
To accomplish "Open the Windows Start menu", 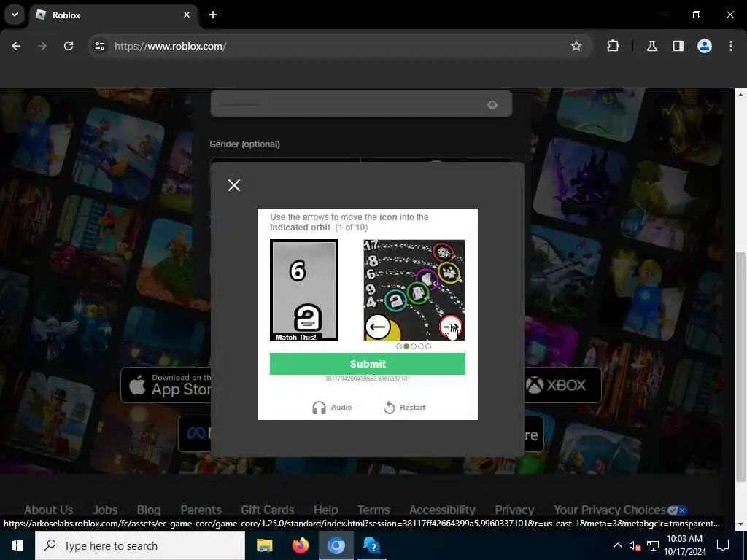I will tap(18, 545).
